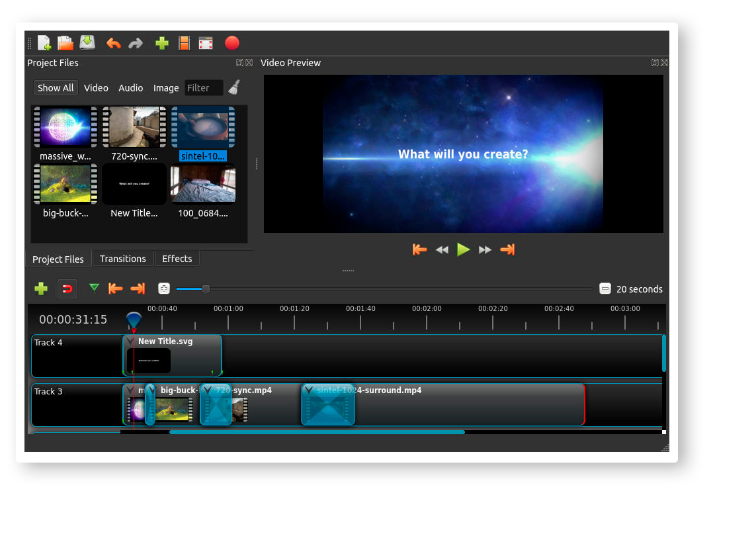Add a track with the timeline green plus

coord(41,289)
